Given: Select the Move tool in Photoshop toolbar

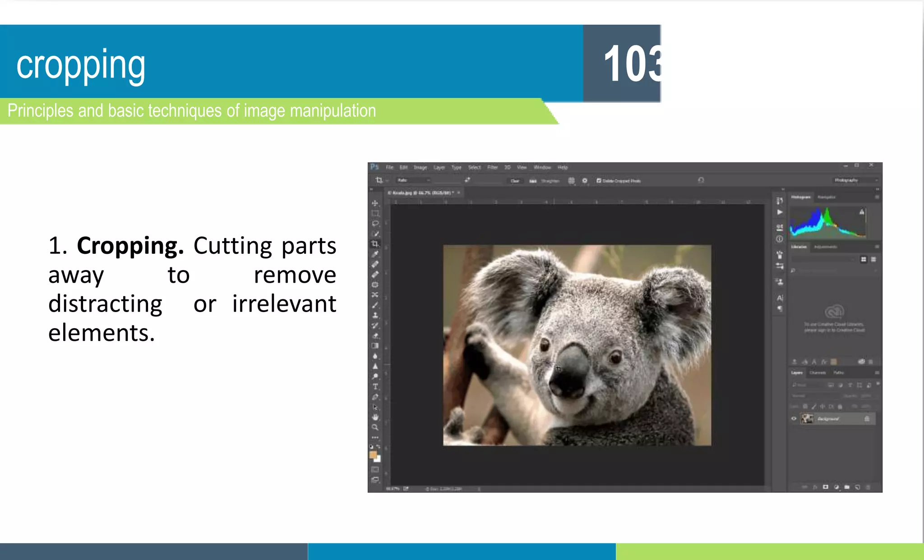Looking at the screenshot, I should 375,203.
